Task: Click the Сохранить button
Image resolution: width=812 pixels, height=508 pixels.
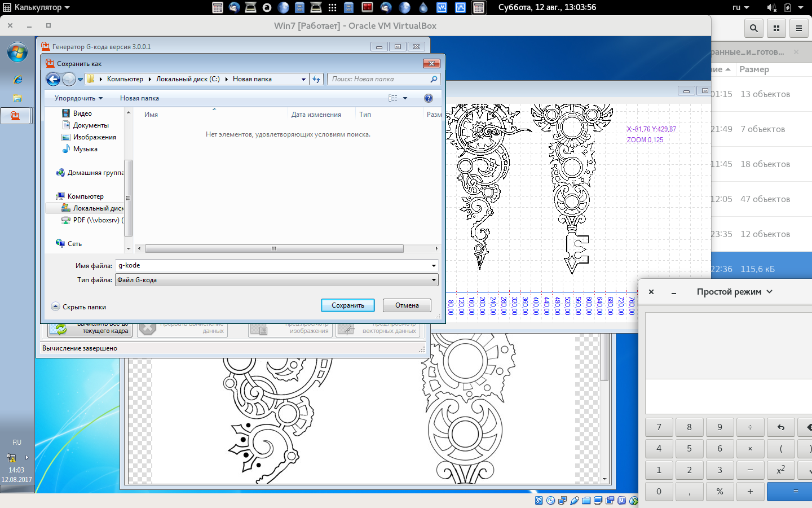Action: coord(347,305)
